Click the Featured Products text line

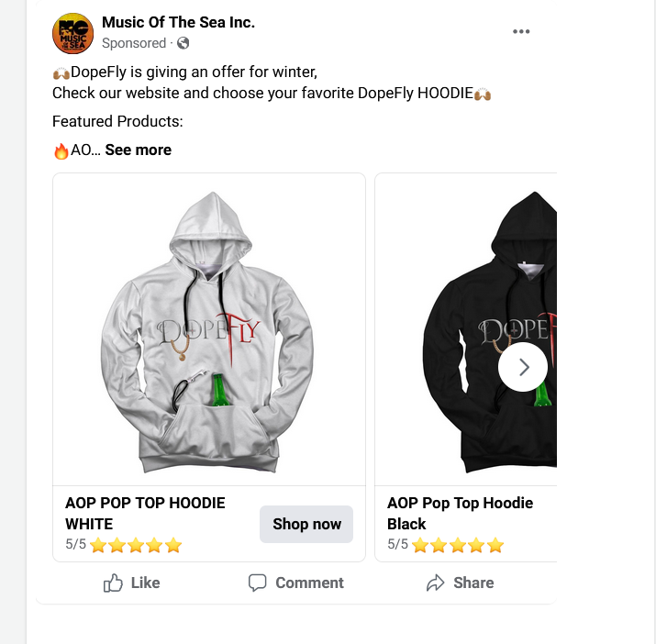(117, 121)
